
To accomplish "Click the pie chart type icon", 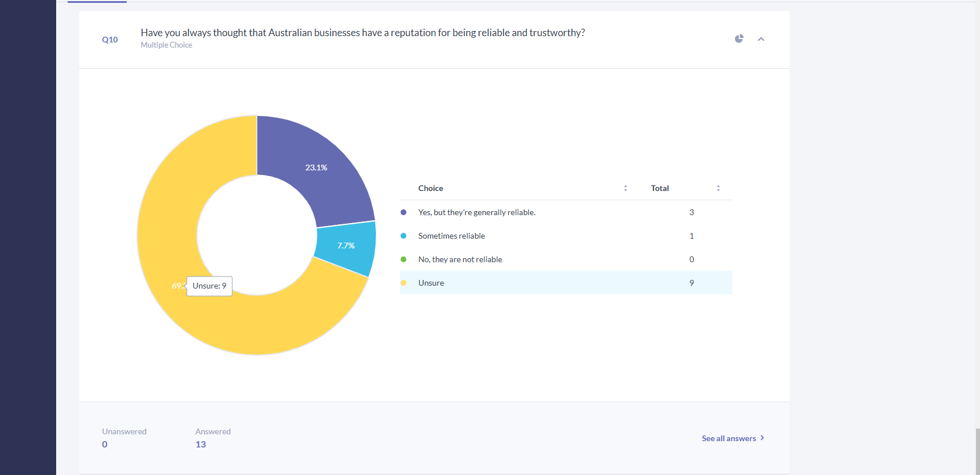I will [739, 38].
